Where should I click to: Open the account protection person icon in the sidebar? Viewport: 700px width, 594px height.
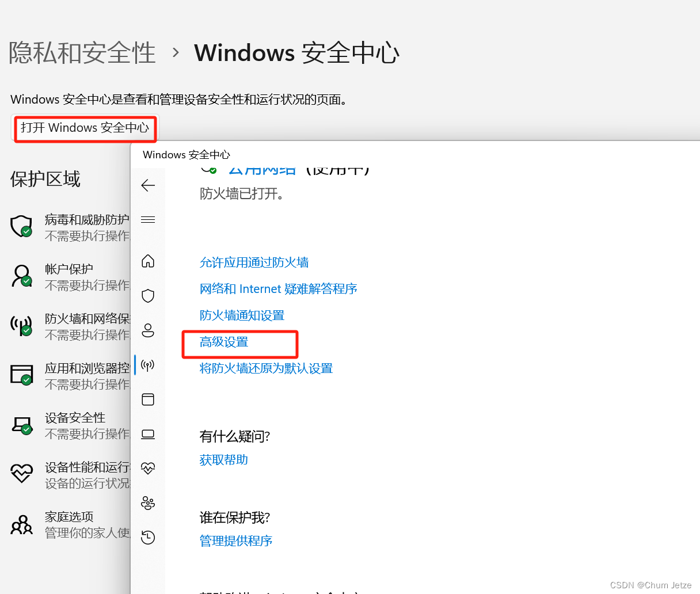[148, 330]
